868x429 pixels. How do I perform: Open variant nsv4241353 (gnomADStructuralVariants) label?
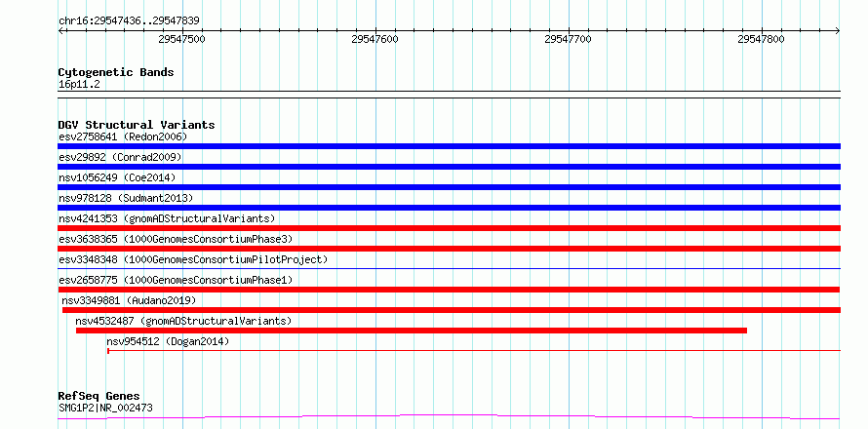[x=167, y=218]
